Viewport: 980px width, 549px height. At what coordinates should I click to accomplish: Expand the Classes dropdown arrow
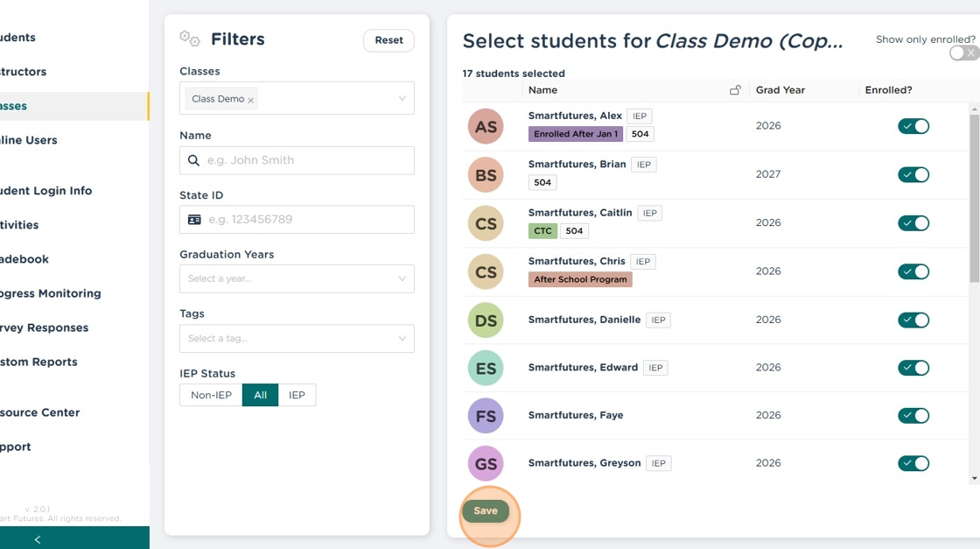[x=402, y=98]
